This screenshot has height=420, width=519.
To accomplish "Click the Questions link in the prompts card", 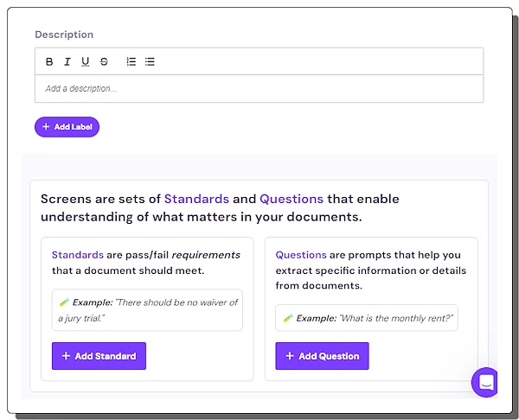I will tap(301, 255).
